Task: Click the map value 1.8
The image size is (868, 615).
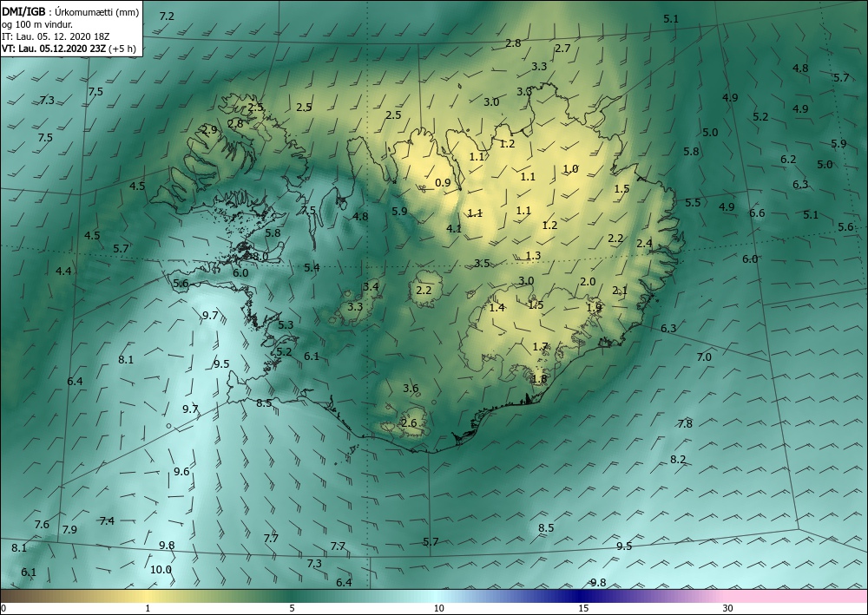Action: [x=539, y=379]
